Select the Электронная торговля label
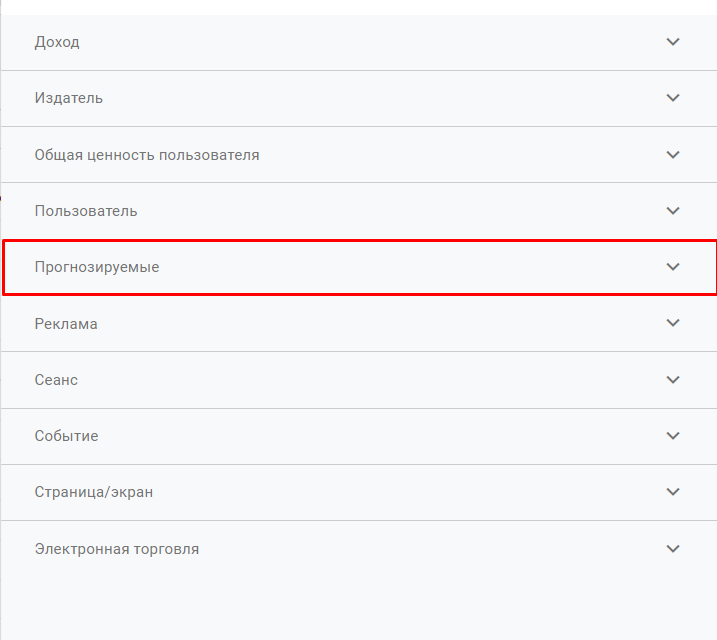The height and width of the screenshot is (640, 717). (x=117, y=549)
